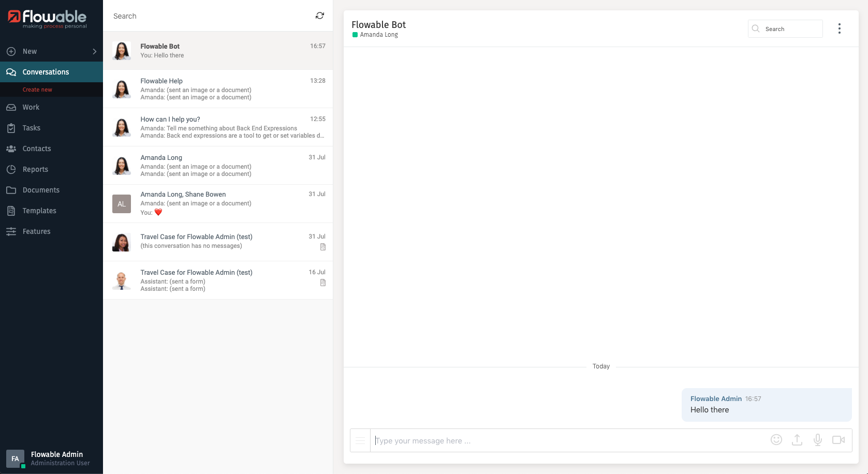
Task: Select the How can I help you? conversation
Action: [217, 127]
